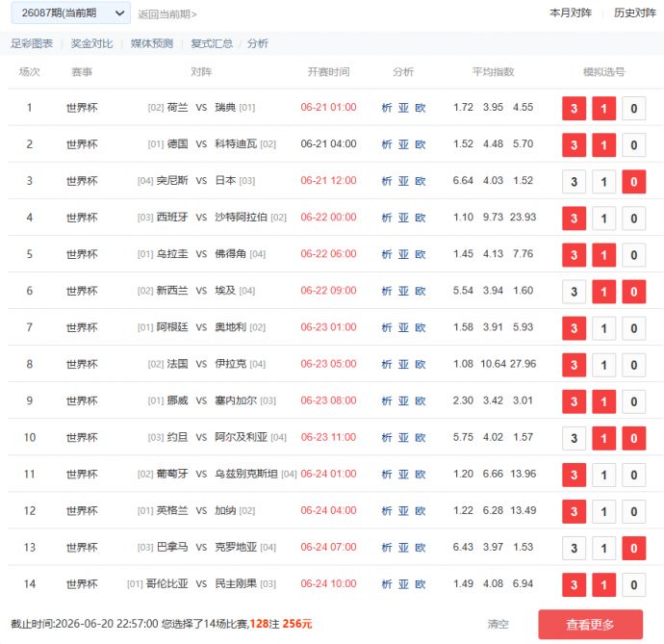This screenshot has width=664, height=644.
Task: Click team name 民主刚果 in match 14
Action: click(x=236, y=584)
